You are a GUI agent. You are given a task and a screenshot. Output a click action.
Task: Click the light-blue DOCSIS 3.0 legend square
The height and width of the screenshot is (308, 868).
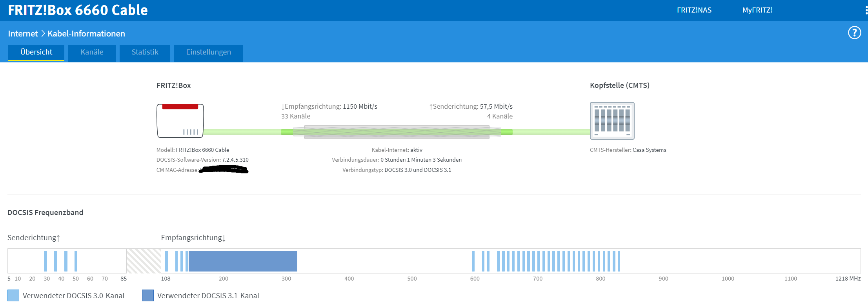pos(13,295)
